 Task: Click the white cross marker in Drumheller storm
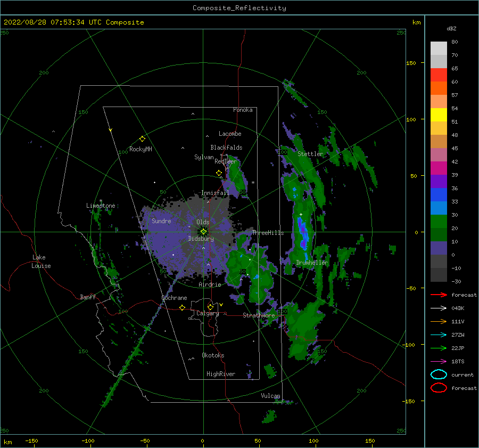[x=301, y=214]
